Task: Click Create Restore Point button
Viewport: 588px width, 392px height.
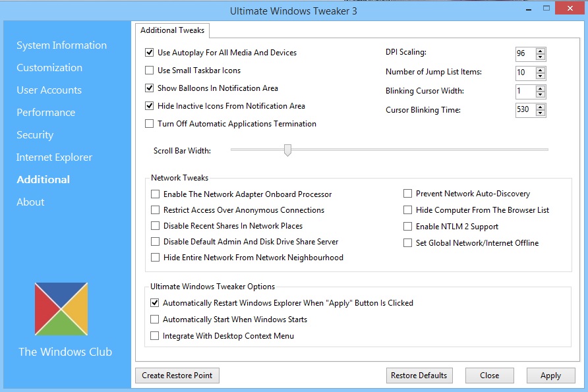Action: (x=177, y=376)
